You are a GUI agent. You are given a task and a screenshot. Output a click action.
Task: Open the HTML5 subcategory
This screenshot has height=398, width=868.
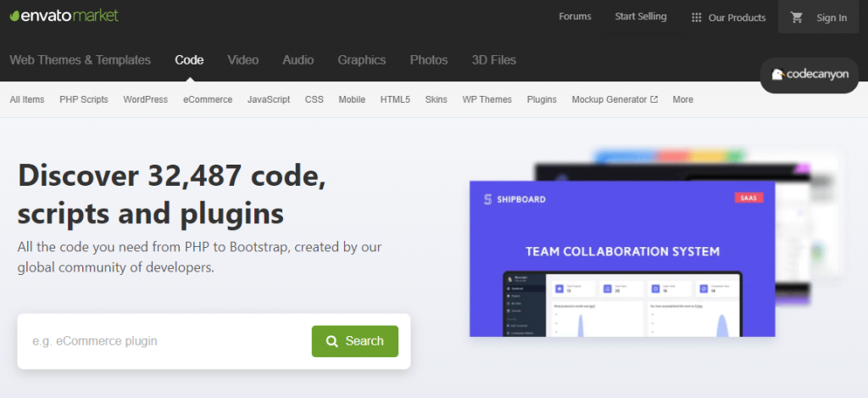[395, 100]
